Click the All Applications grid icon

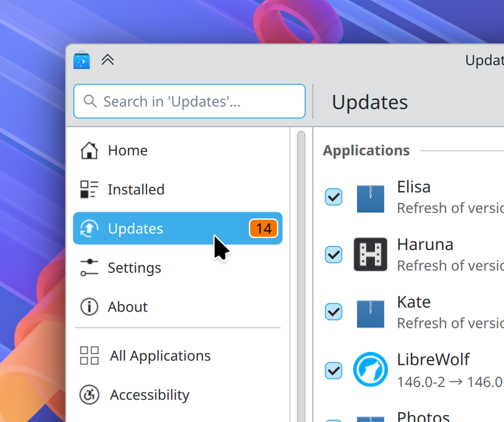pyautogui.click(x=89, y=356)
